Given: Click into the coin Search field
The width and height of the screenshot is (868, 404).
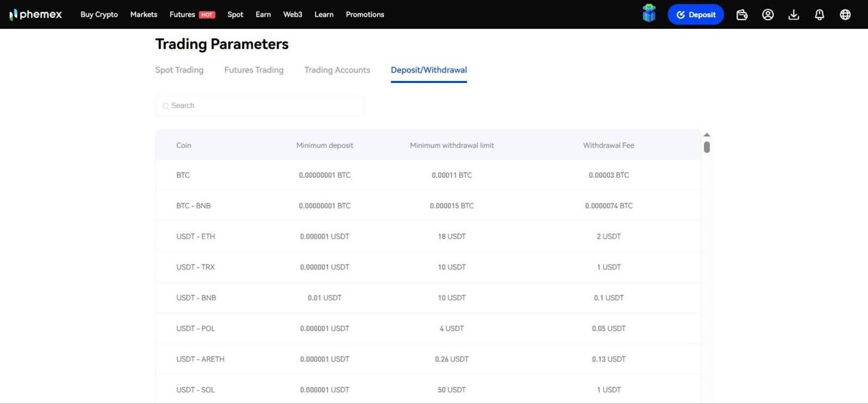Looking at the screenshot, I should pyautogui.click(x=260, y=106).
